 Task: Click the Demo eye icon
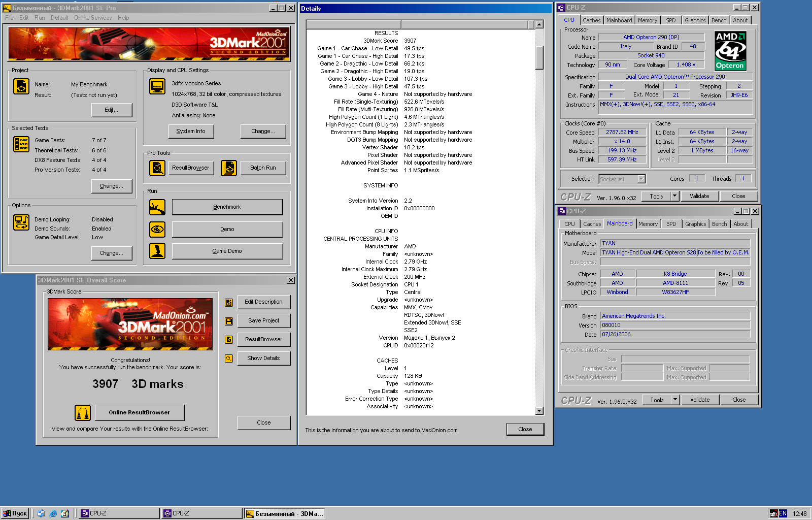pos(157,229)
